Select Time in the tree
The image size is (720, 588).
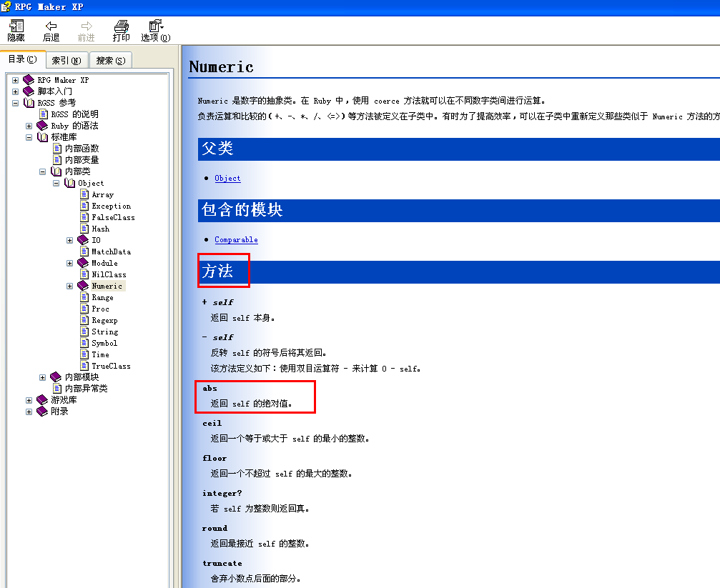pyautogui.click(x=101, y=354)
